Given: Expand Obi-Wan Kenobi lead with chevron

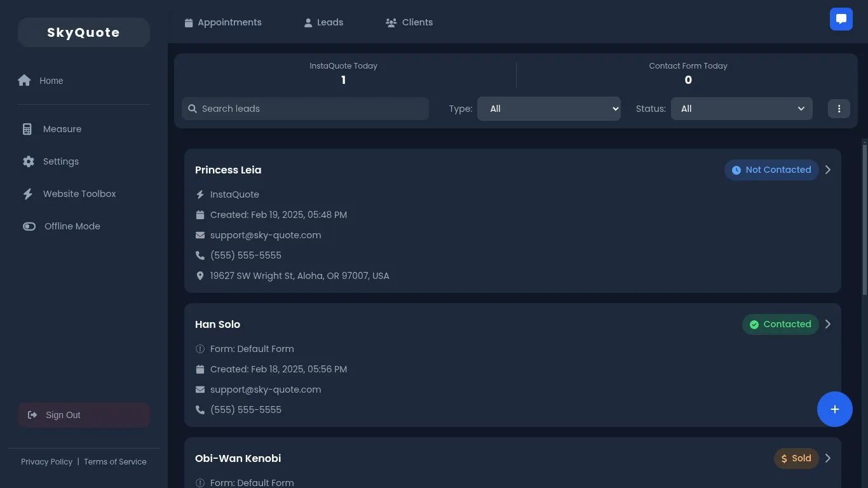Looking at the screenshot, I should pyautogui.click(x=828, y=458).
